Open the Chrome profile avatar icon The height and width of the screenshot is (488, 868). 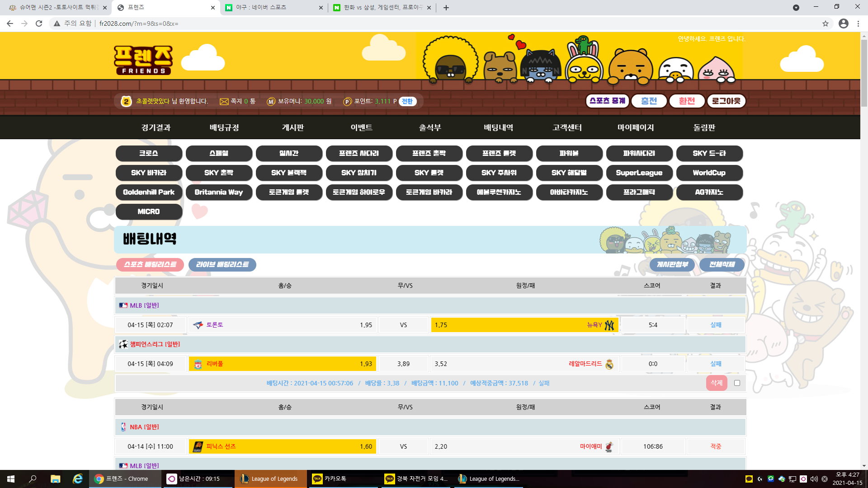(x=843, y=23)
